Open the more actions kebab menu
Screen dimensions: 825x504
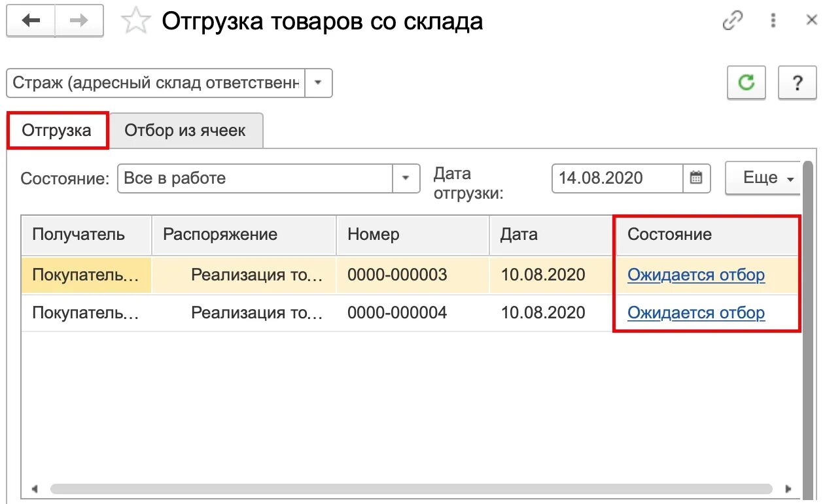(773, 20)
